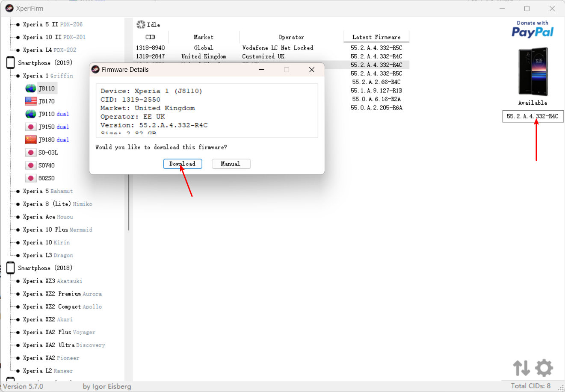Viewport: 565px width, 392px height.
Task: Select the 802SO model
Action: click(47, 178)
